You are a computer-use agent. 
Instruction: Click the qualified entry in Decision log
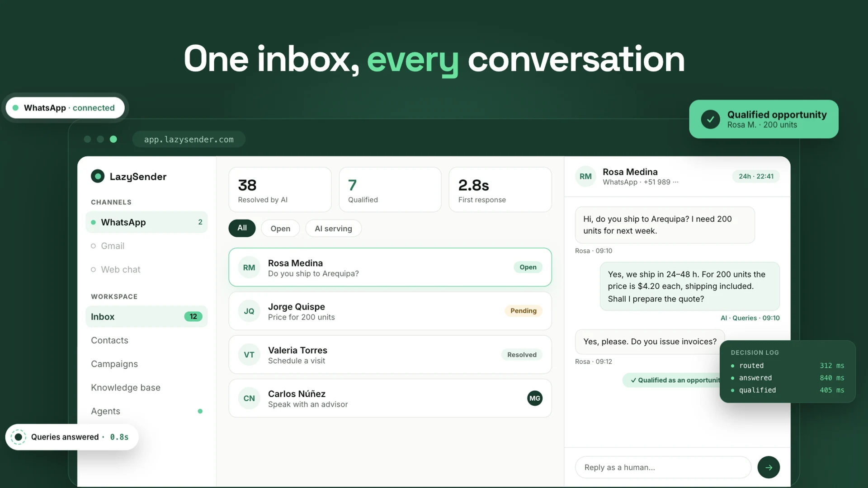tap(788, 390)
